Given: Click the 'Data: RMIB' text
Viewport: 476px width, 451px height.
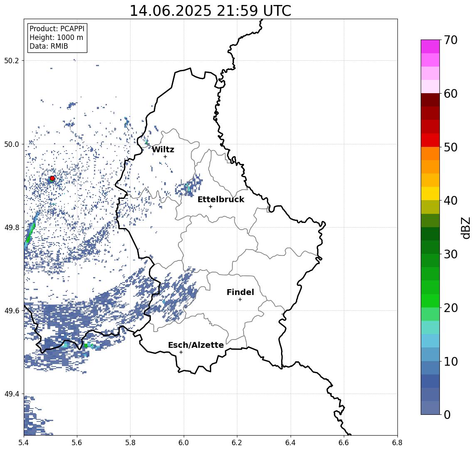Looking at the screenshot, I should coord(49,46).
